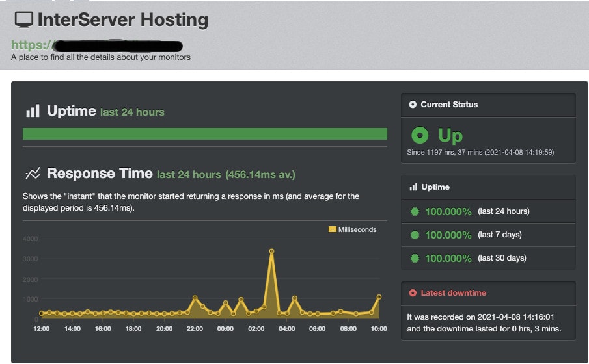589x364 pixels.
Task: Click the green badge beside last 7 days
Action: (415, 235)
